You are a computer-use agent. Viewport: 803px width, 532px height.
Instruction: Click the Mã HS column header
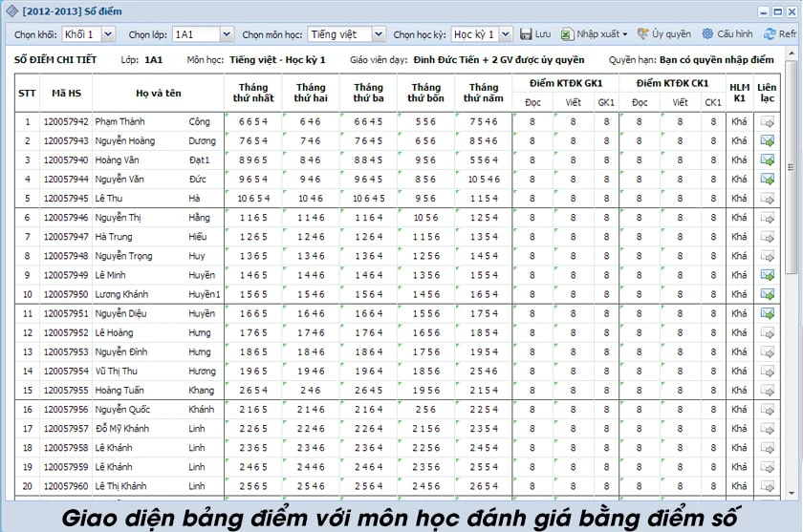coord(66,93)
